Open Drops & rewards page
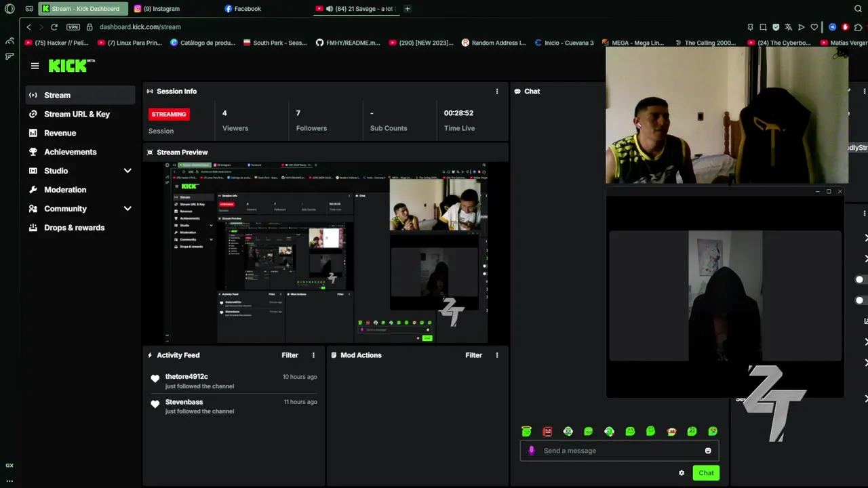This screenshot has width=868, height=488. click(x=80, y=228)
